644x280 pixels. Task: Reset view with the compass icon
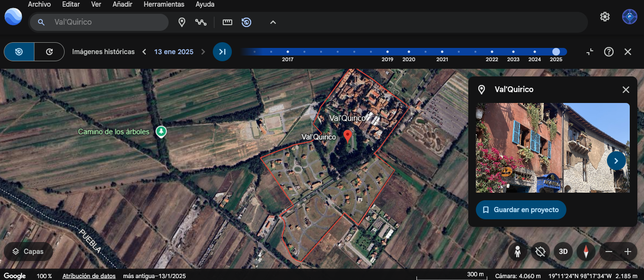pos(586,252)
